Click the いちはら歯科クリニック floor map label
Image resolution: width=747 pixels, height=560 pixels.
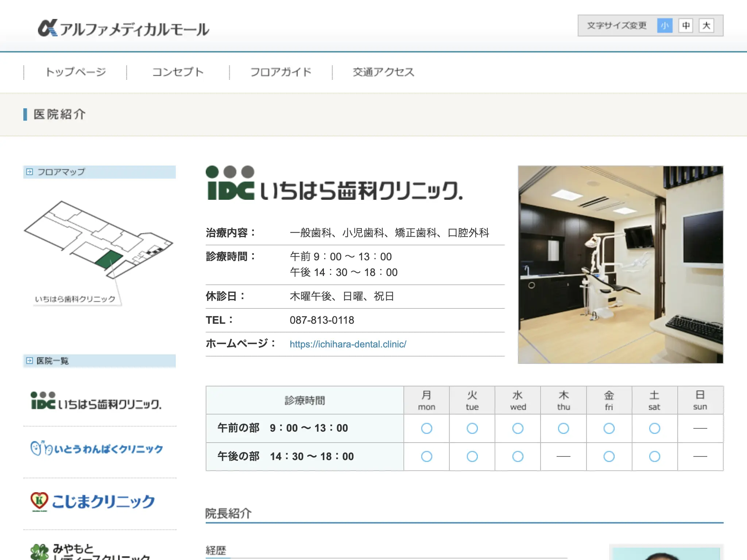[x=75, y=299]
